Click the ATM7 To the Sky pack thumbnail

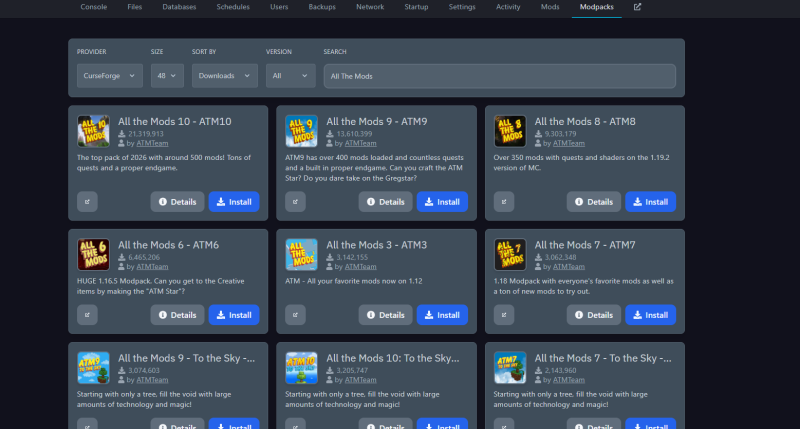click(x=510, y=368)
